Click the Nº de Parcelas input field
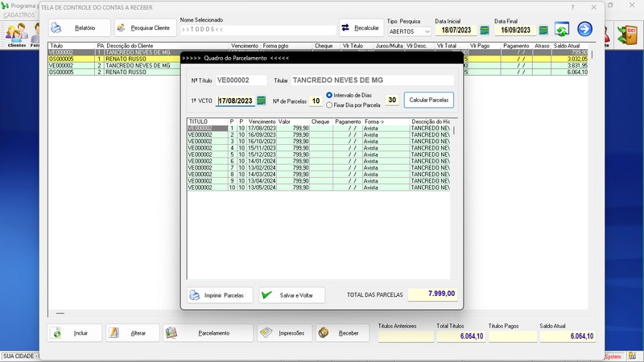The width and height of the screenshot is (644, 362). [x=316, y=101]
